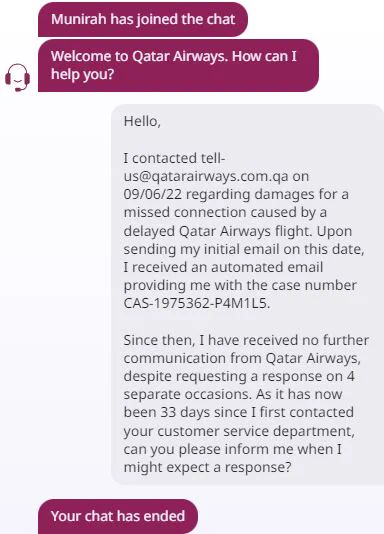
Task: Click the 'Hello,' greeting line
Action: point(142,121)
